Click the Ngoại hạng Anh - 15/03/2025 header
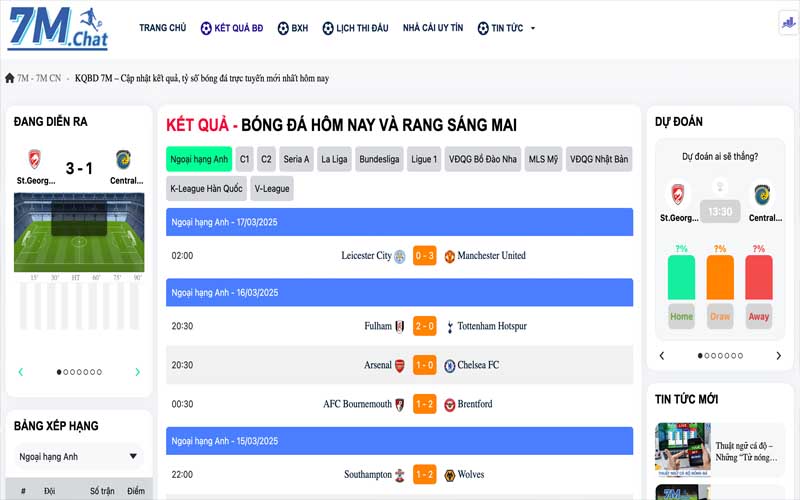 click(x=399, y=441)
